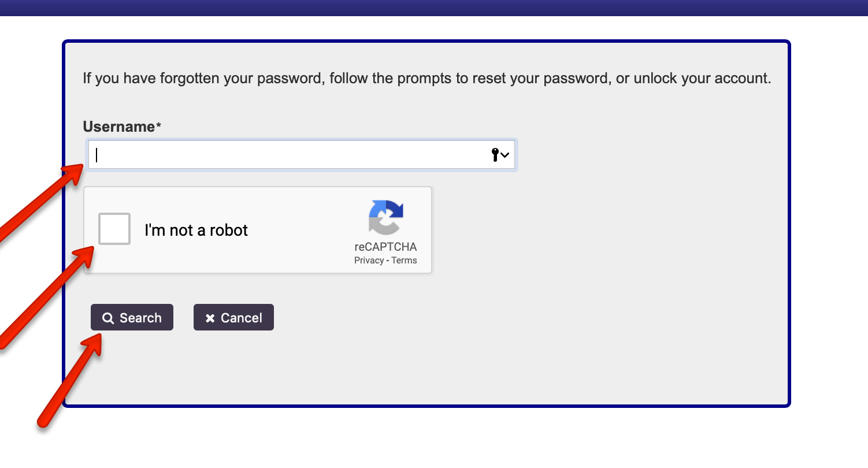Click the reCAPTCHA logo icon

coord(385,217)
